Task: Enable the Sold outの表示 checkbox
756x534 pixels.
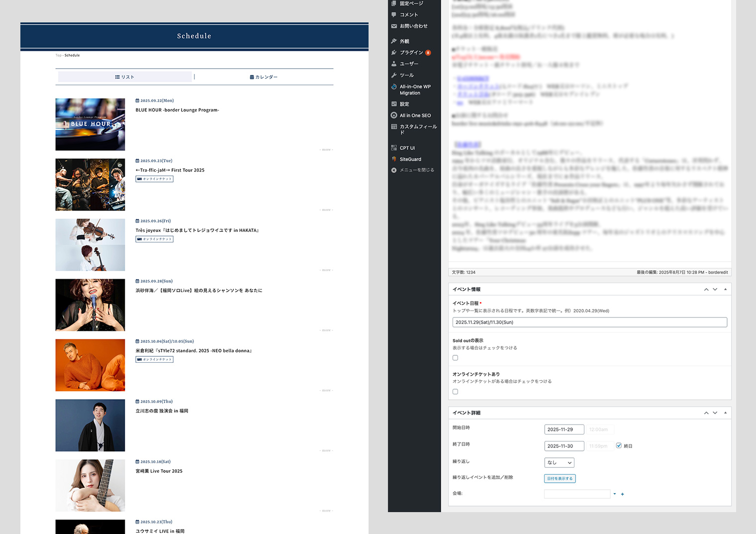Action: [x=455, y=358]
